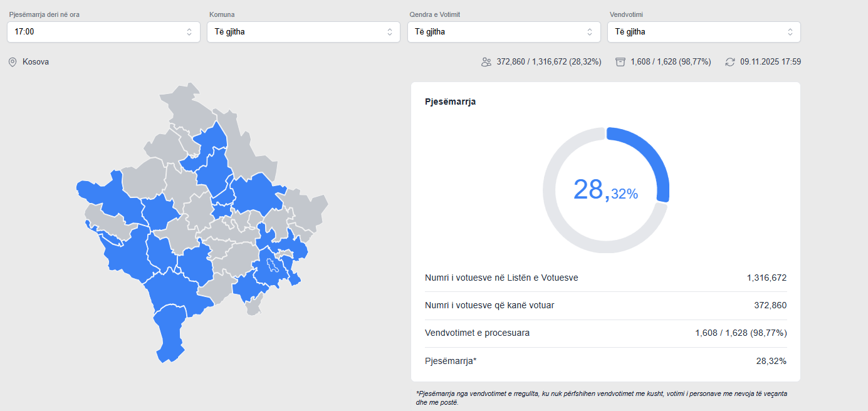868x411 pixels.
Task: Click the chevron arrows in the 17:00 selector
Action: coord(189,32)
